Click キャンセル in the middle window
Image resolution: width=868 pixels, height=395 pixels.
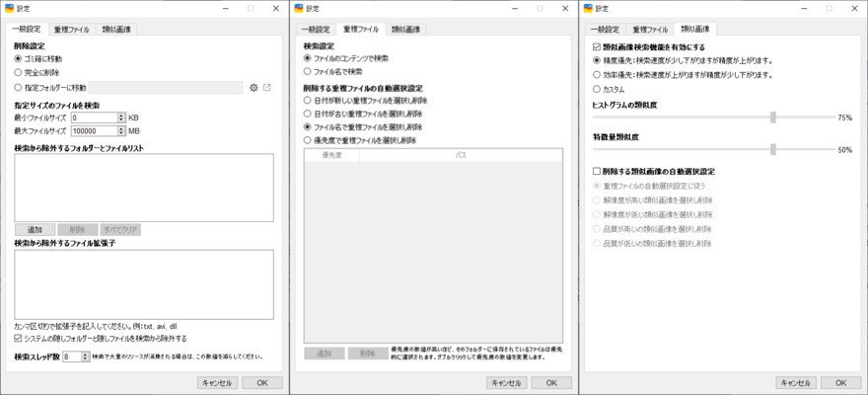pyautogui.click(x=507, y=383)
